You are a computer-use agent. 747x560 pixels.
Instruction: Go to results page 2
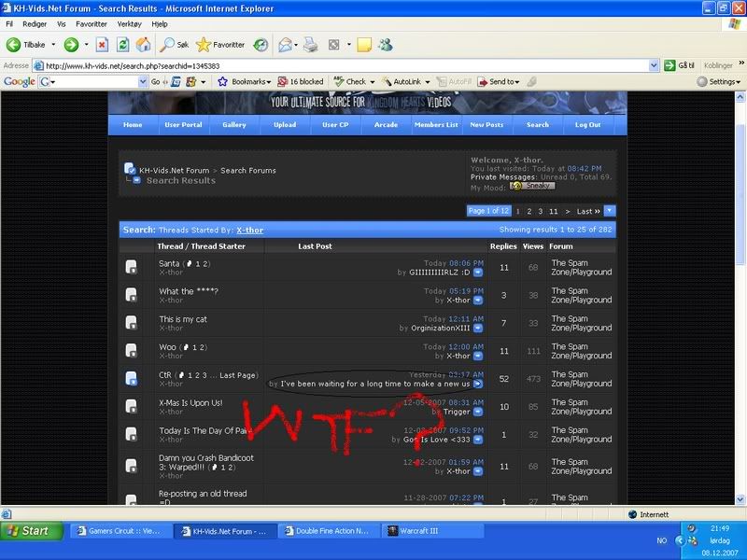pyautogui.click(x=529, y=211)
